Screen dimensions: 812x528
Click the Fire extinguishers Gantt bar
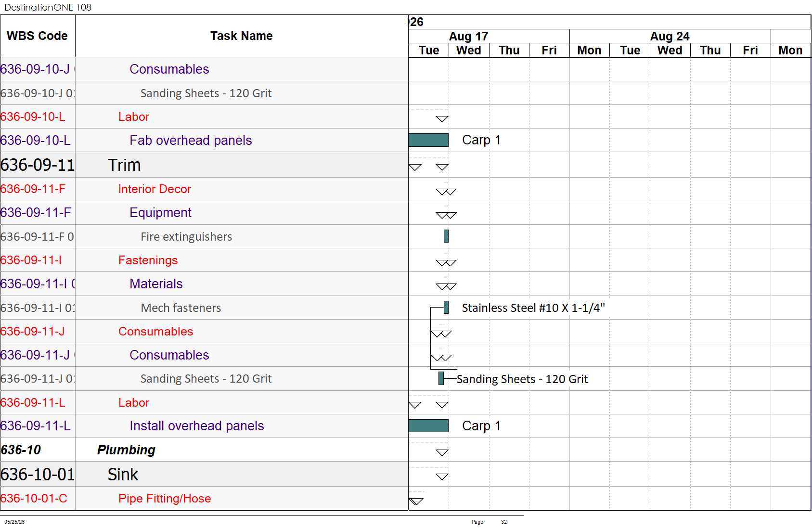click(x=446, y=236)
